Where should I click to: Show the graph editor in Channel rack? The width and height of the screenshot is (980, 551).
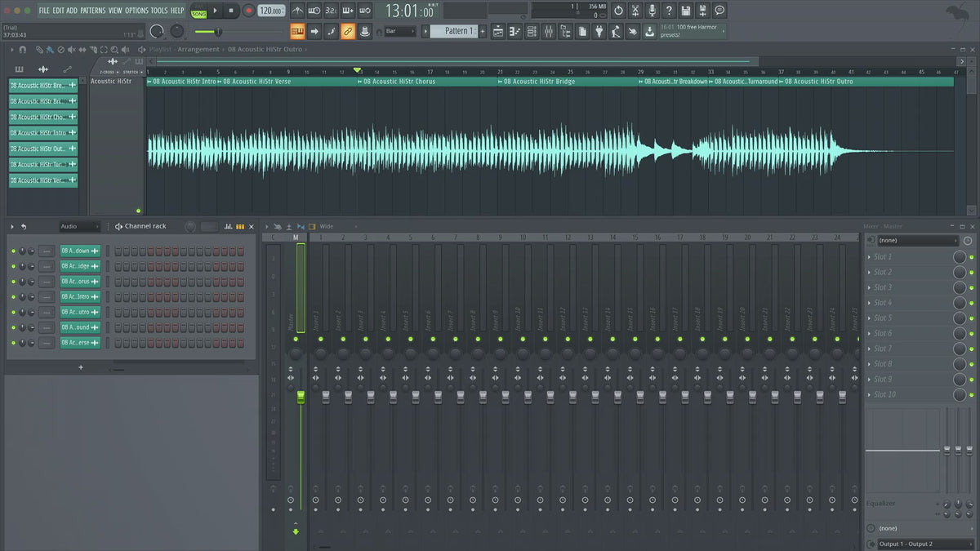(x=228, y=226)
